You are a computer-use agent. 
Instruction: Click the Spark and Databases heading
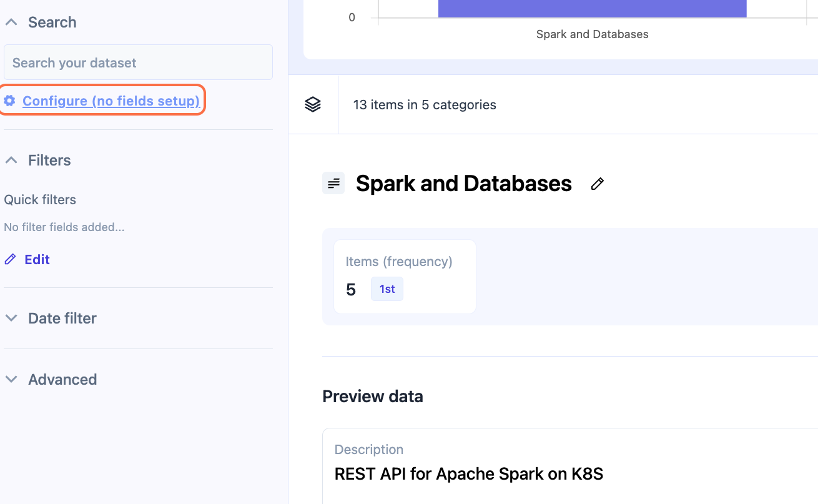pos(463,184)
